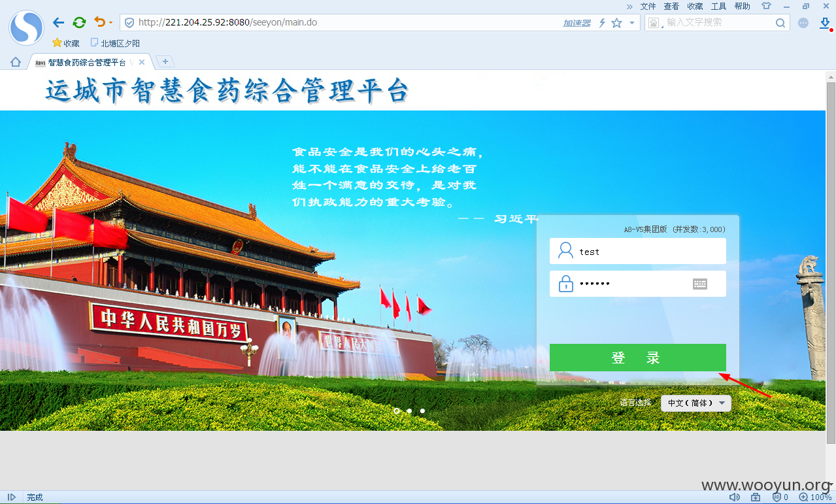Open the virtual keyboard icon in password field

point(700,284)
